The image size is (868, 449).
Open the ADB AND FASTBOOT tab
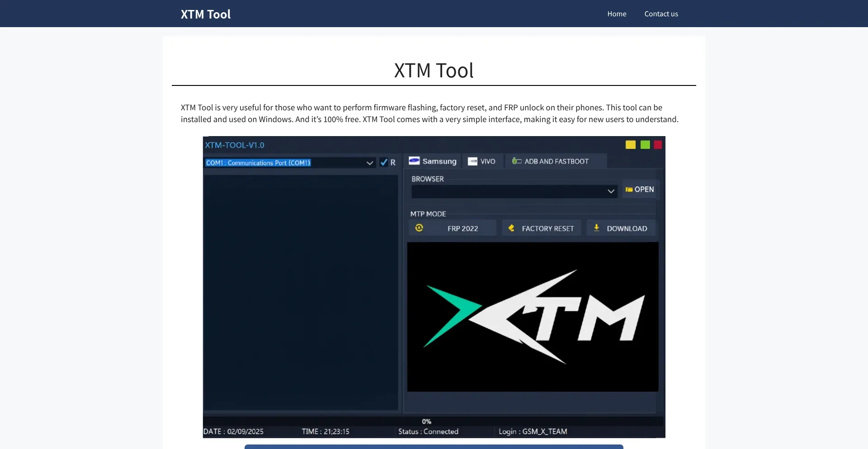(x=555, y=161)
